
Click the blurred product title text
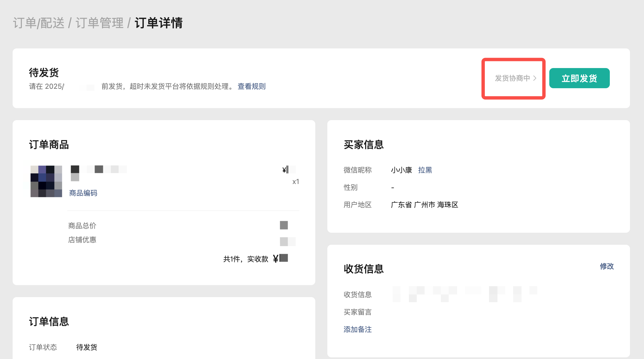[99, 169]
